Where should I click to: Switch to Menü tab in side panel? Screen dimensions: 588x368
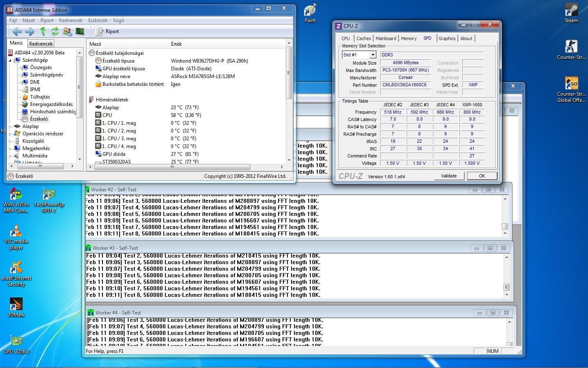16,43
